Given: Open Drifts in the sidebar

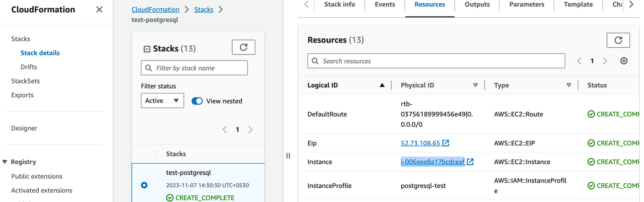Looking at the screenshot, I should [29, 67].
